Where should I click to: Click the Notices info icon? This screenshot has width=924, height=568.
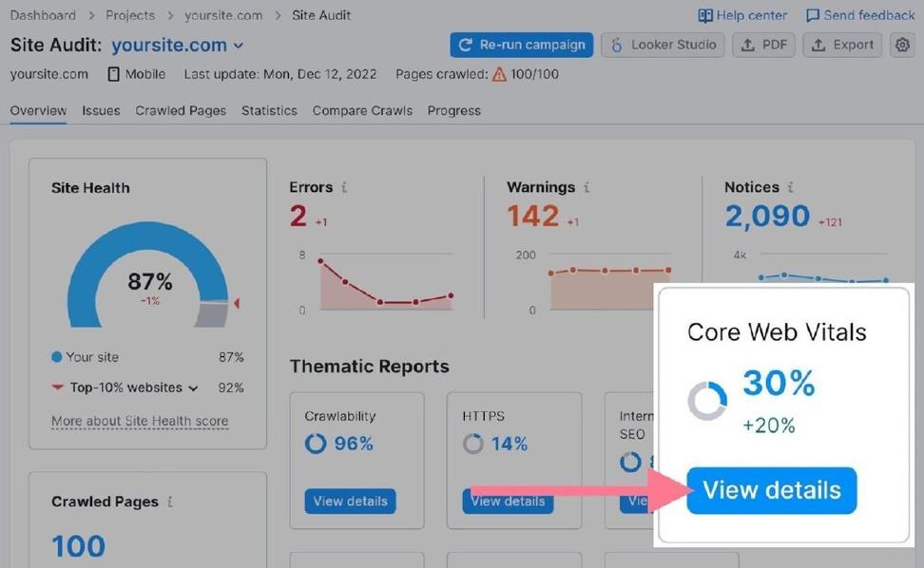[x=790, y=187]
